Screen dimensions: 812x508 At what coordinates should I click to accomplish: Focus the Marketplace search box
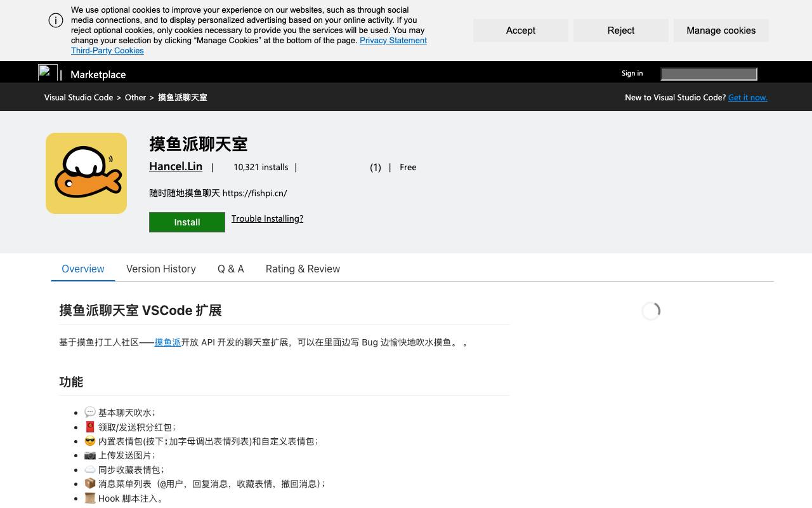(x=709, y=74)
